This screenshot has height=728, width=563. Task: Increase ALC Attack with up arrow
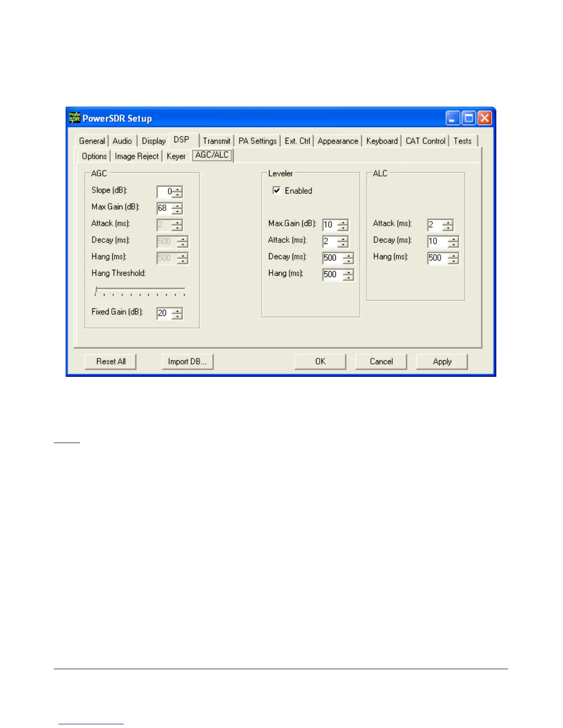[448, 222]
